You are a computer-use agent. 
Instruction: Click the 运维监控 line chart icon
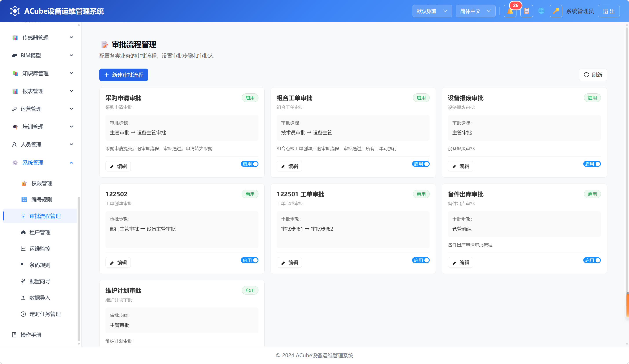point(23,249)
